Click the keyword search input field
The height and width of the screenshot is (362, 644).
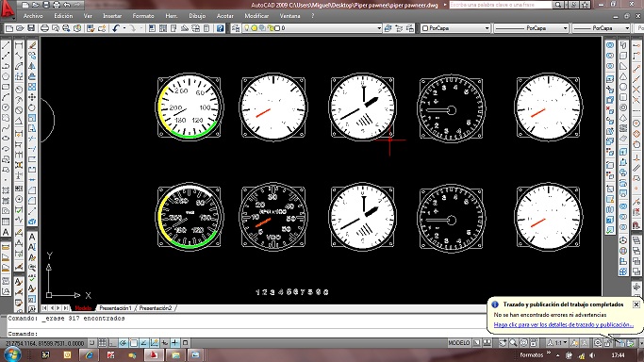pos(501,5)
